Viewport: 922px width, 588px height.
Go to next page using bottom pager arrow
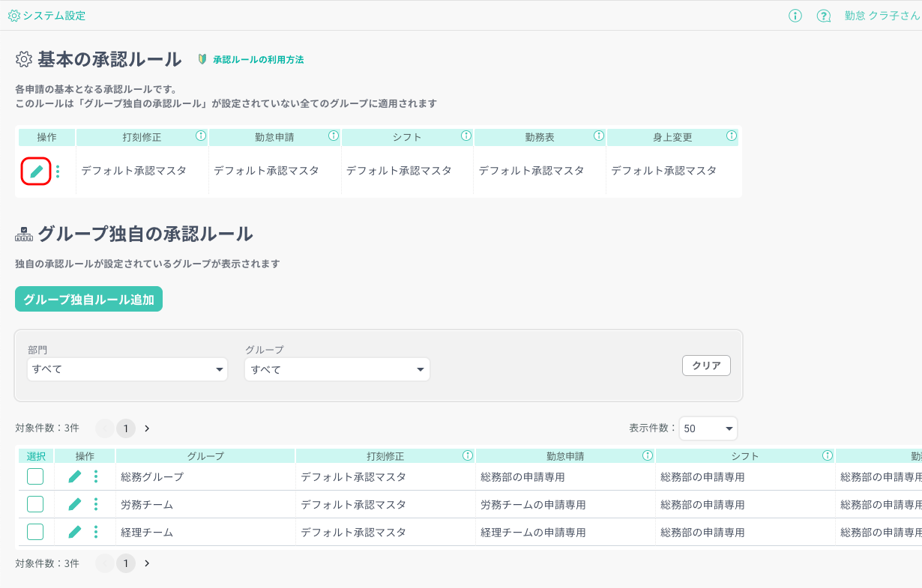pyautogui.click(x=147, y=563)
